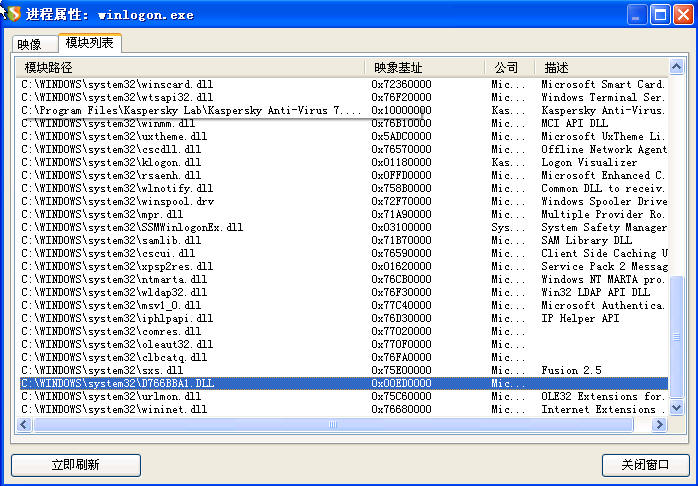The width and height of the screenshot is (698, 486).
Task: Select the cscdll.dll row
Action: (x=344, y=149)
